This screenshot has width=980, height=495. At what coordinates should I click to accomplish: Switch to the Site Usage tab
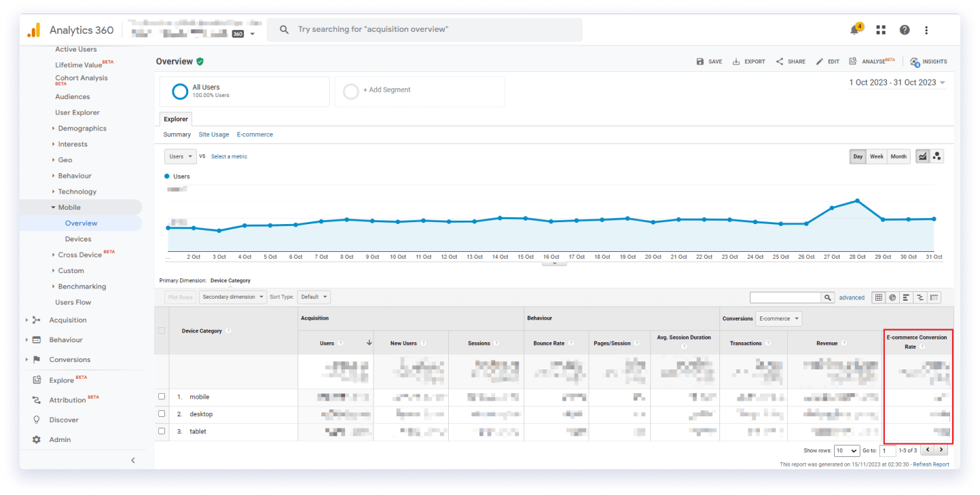(214, 134)
